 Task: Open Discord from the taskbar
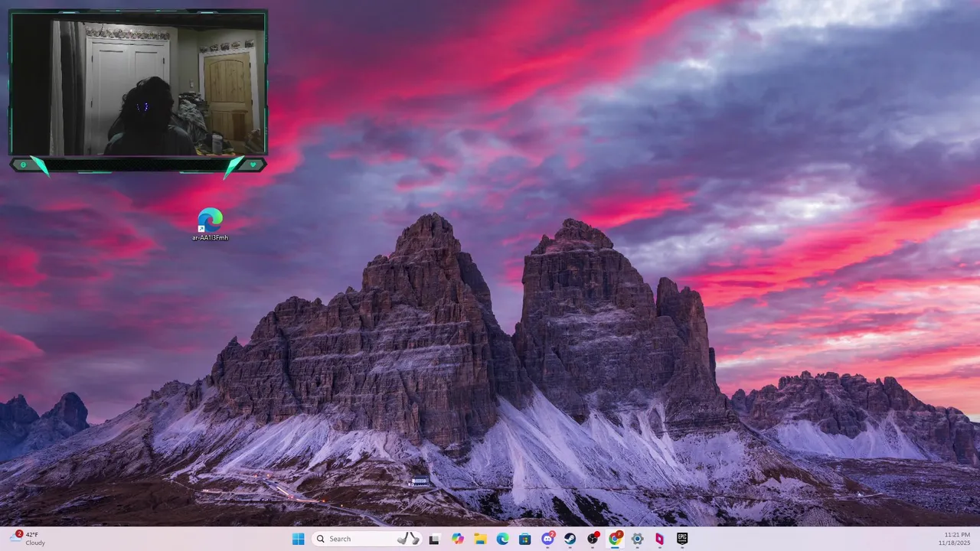(x=547, y=539)
